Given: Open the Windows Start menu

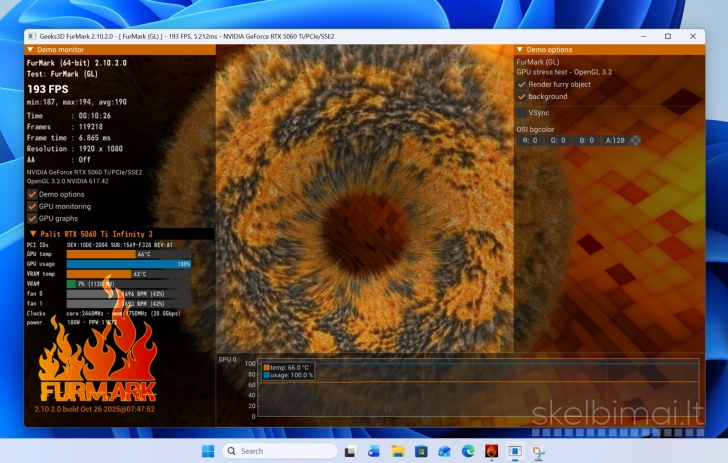Looking at the screenshot, I should [x=208, y=451].
